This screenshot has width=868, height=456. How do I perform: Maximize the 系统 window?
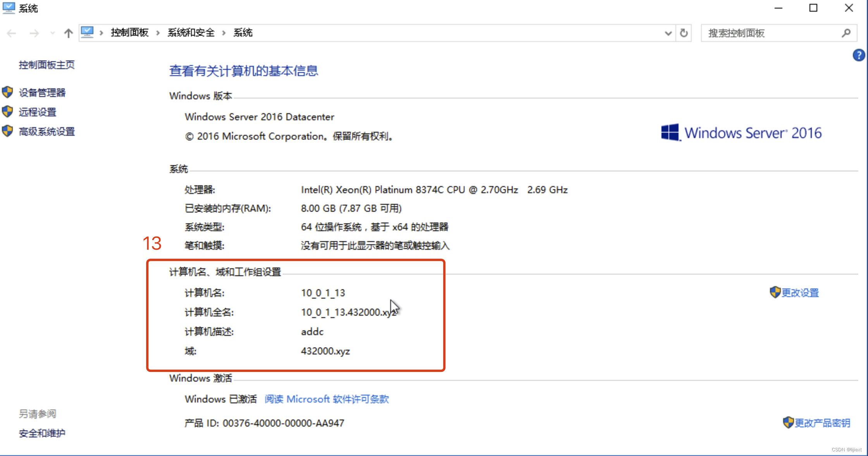click(x=813, y=8)
